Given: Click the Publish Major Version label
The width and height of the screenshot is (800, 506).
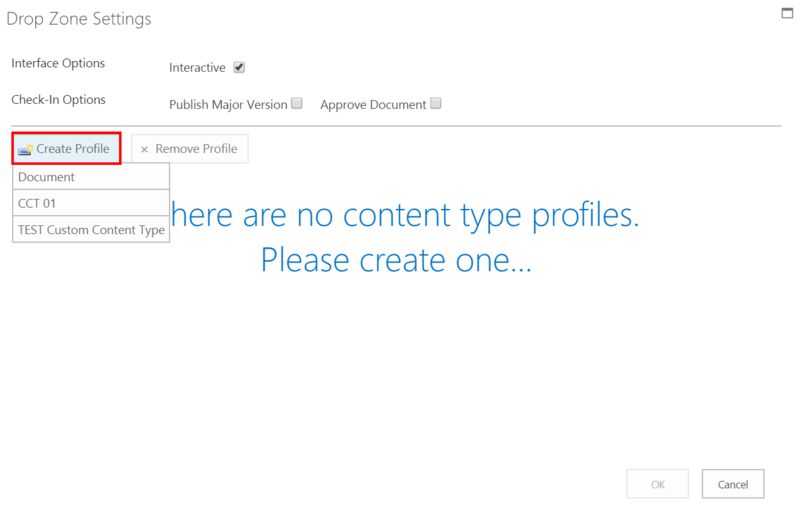Looking at the screenshot, I should pyautogui.click(x=228, y=104).
